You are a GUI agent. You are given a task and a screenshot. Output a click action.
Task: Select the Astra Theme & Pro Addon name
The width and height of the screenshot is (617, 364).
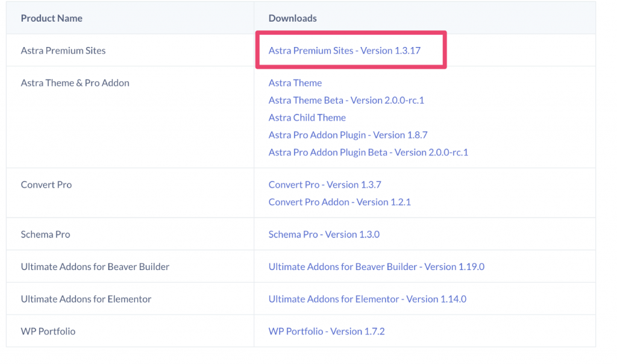pyautogui.click(x=75, y=83)
